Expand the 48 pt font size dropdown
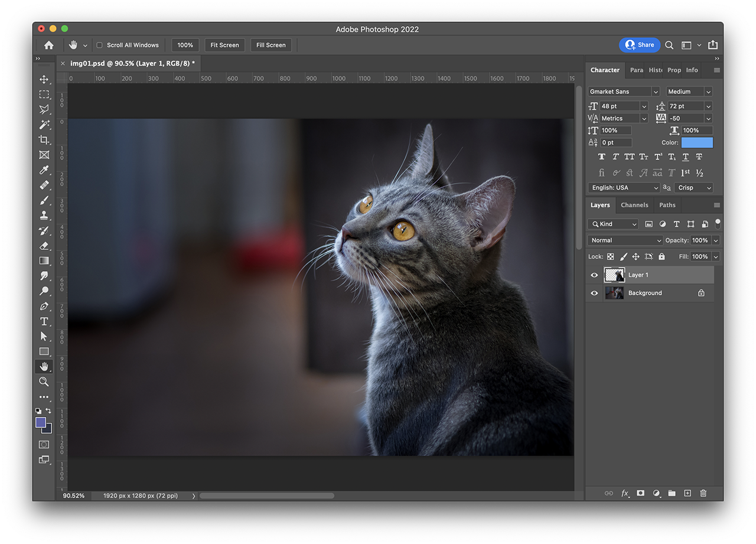 tap(644, 106)
